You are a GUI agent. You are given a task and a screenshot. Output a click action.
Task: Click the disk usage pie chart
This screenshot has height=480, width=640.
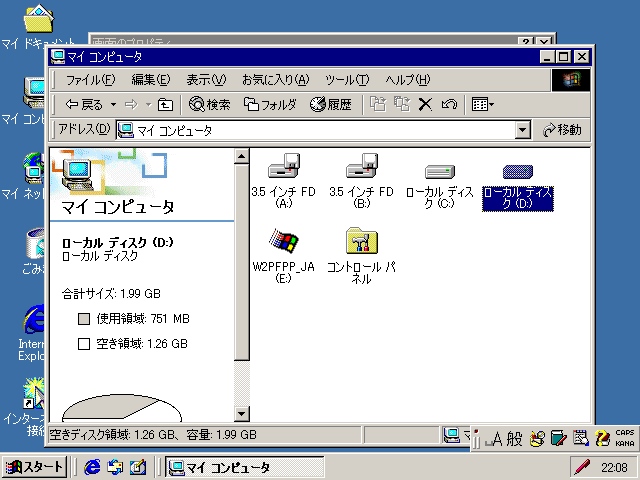pos(122,408)
